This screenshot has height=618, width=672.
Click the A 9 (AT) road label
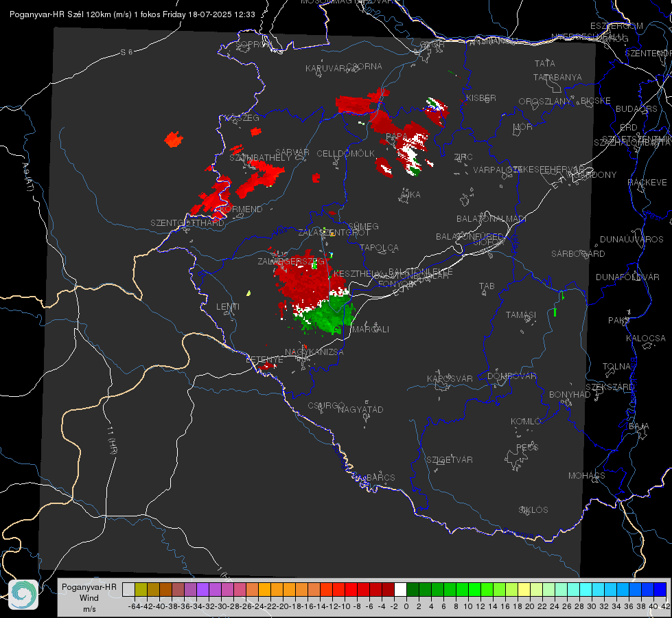tap(28, 176)
